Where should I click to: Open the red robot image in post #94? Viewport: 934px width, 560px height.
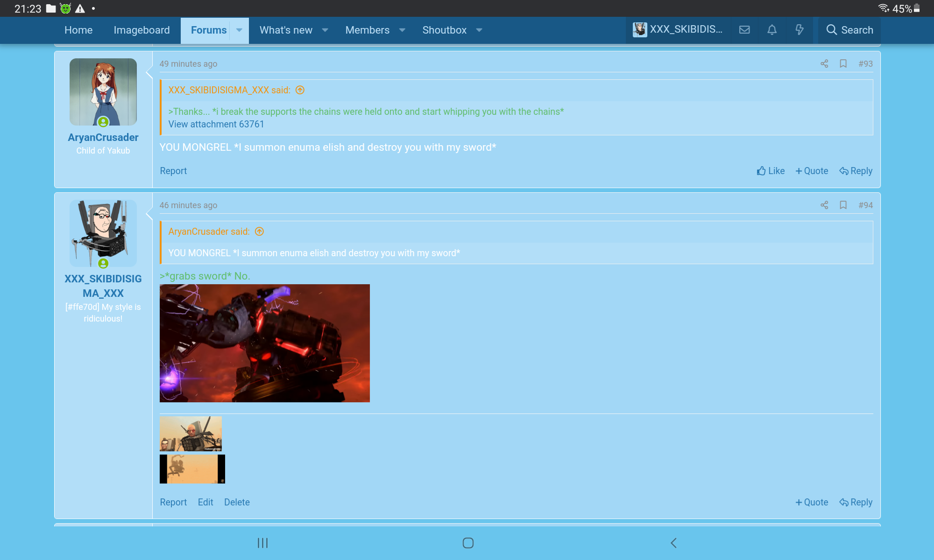265,343
